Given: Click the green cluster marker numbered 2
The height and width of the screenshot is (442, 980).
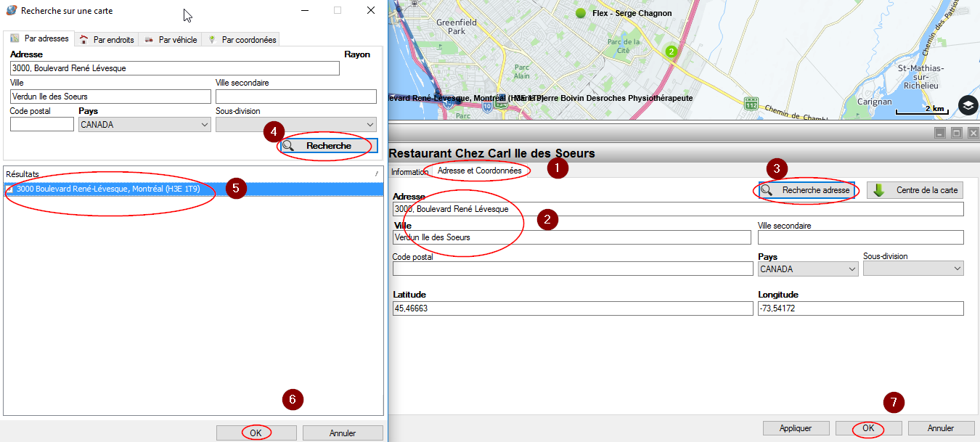Looking at the screenshot, I should (x=671, y=52).
